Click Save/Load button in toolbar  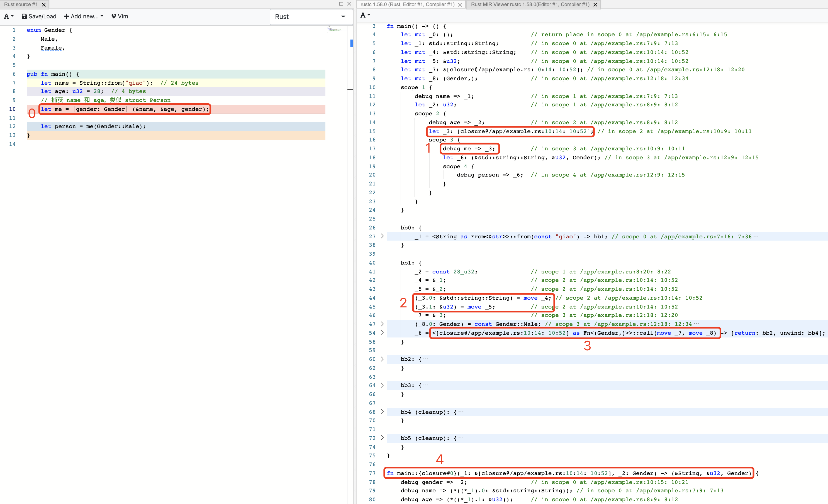(38, 16)
